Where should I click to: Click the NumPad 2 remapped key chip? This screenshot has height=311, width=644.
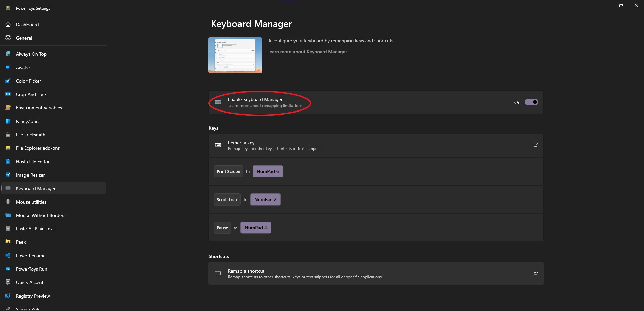(x=265, y=199)
